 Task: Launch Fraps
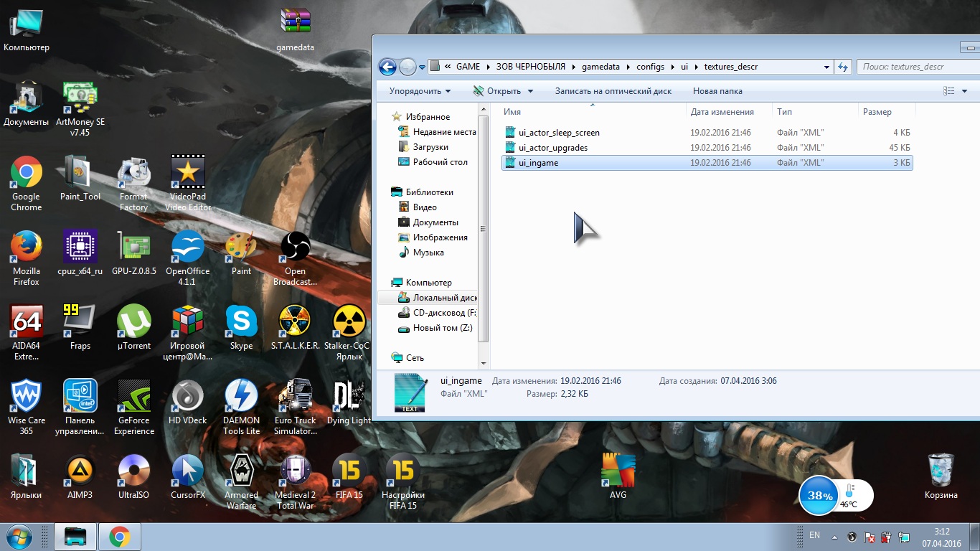click(x=80, y=327)
